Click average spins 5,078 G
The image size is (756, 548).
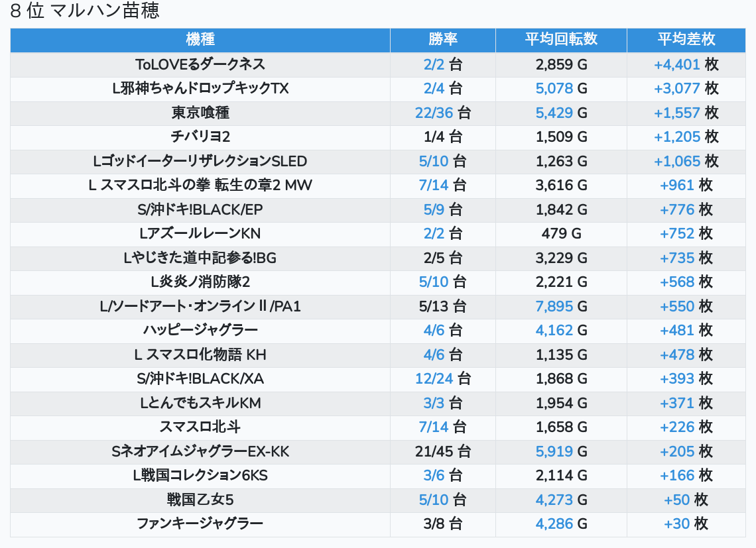tap(561, 89)
